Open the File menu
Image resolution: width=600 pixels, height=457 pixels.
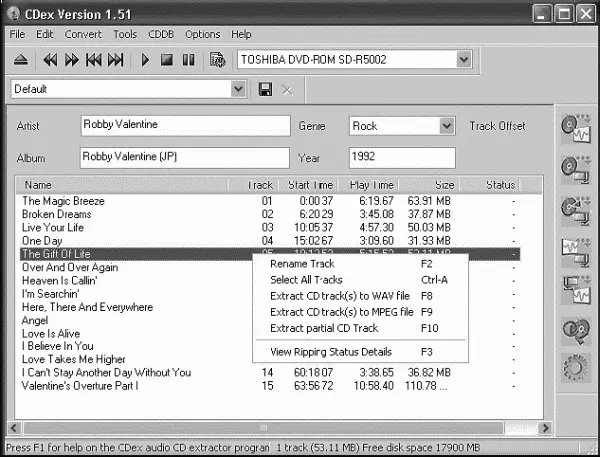(x=17, y=34)
